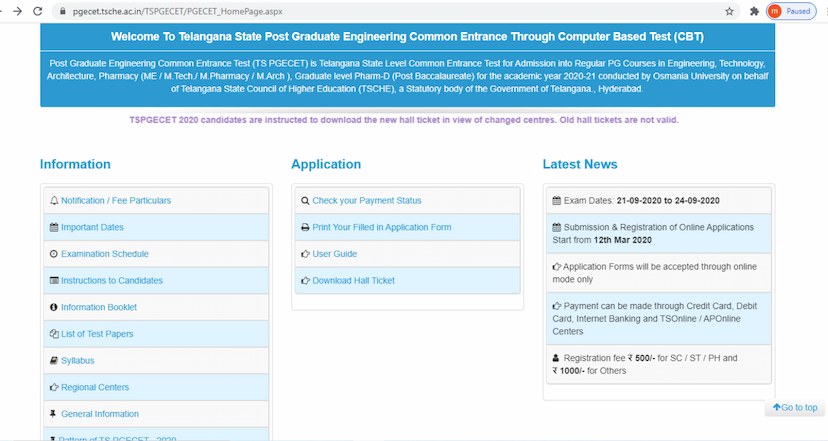The image size is (828, 441).
Task: Bookmark this page with star icon
Action: pyautogui.click(x=729, y=11)
